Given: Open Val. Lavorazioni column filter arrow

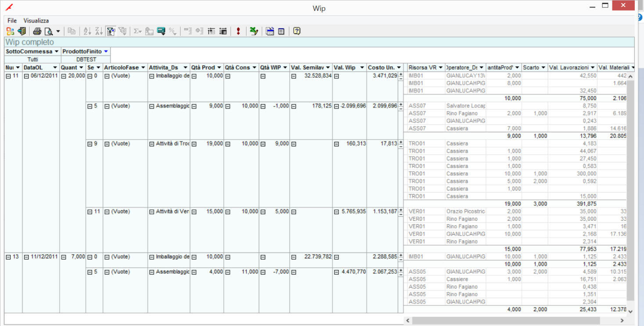Looking at the screenshot, I should (593, 68).
